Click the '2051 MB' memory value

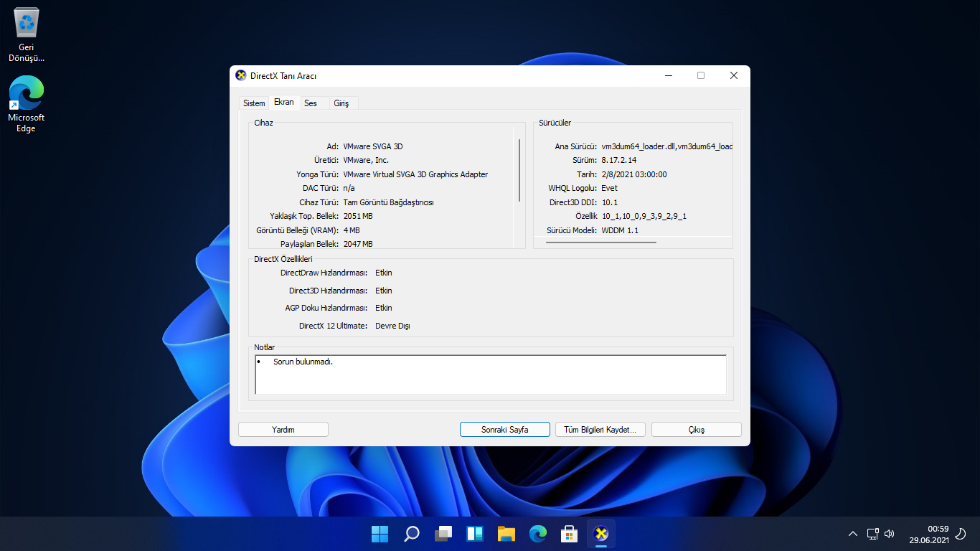(358, 216)
